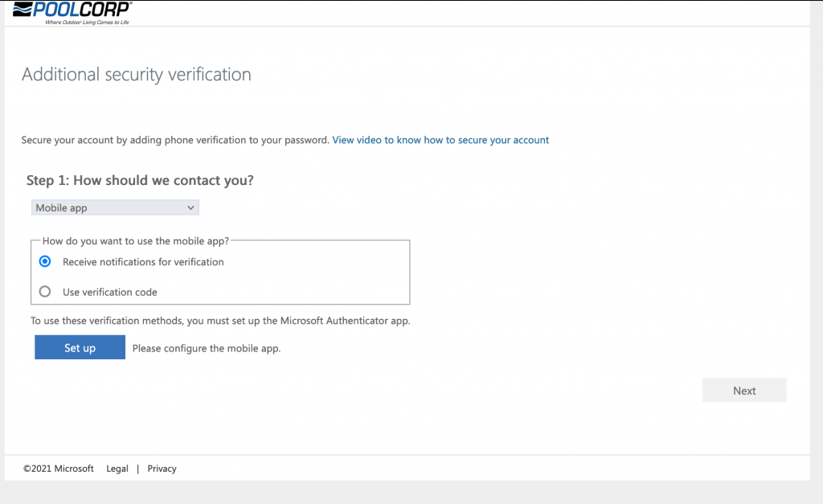Open the Legal link in the footer
This screenshot has width=823, height=504.
coord(117,469)
